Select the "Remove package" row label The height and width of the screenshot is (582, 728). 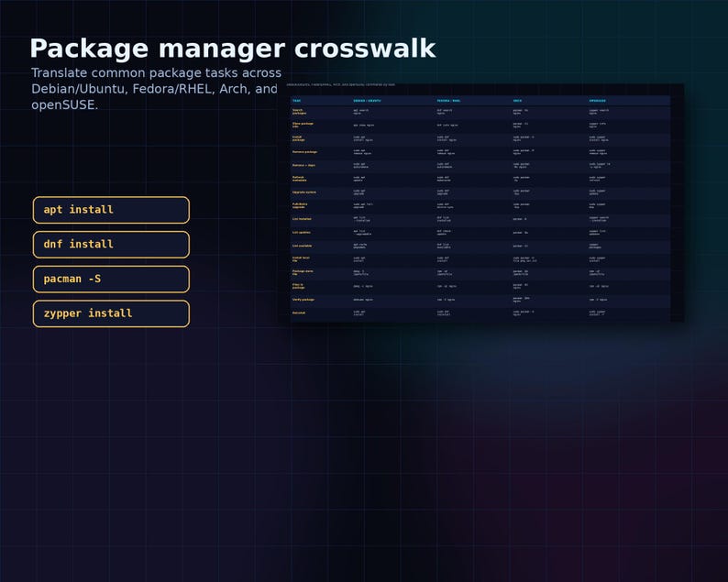304,152
